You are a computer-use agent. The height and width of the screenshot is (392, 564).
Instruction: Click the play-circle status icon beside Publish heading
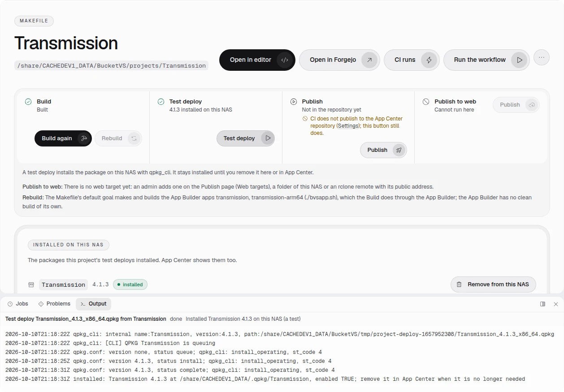(294, 102)
